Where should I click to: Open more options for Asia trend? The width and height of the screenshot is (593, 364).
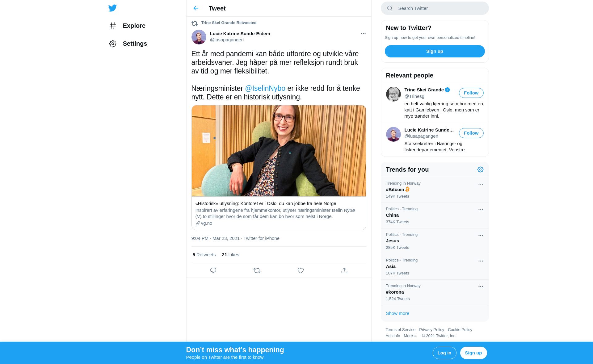tap(481, 261)
